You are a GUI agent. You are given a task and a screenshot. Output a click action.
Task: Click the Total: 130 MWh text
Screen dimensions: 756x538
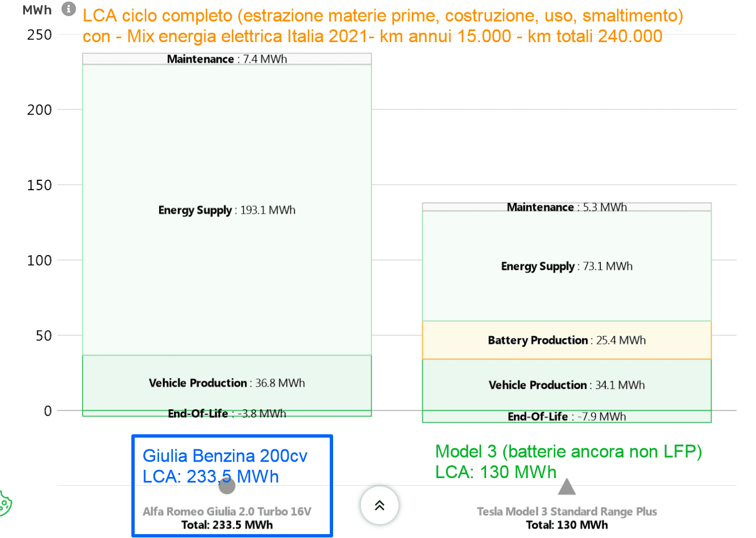click(x=566, y=525)
